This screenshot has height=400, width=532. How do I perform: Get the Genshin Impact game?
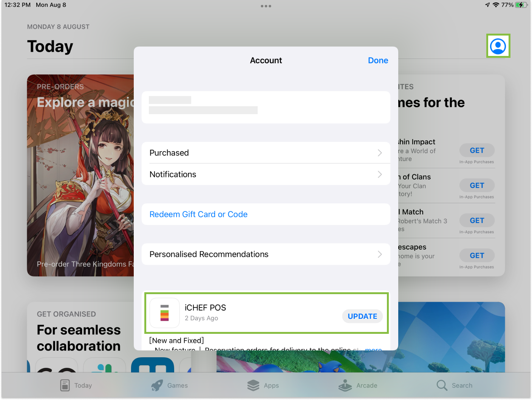[x=477, y=150]
